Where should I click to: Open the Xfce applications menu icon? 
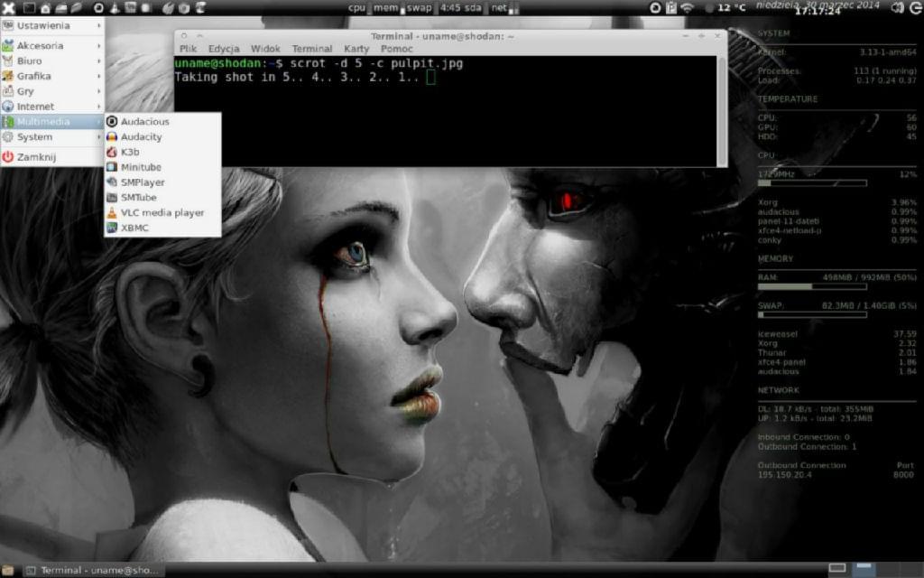pyautogui.click(x=7, y=7)
